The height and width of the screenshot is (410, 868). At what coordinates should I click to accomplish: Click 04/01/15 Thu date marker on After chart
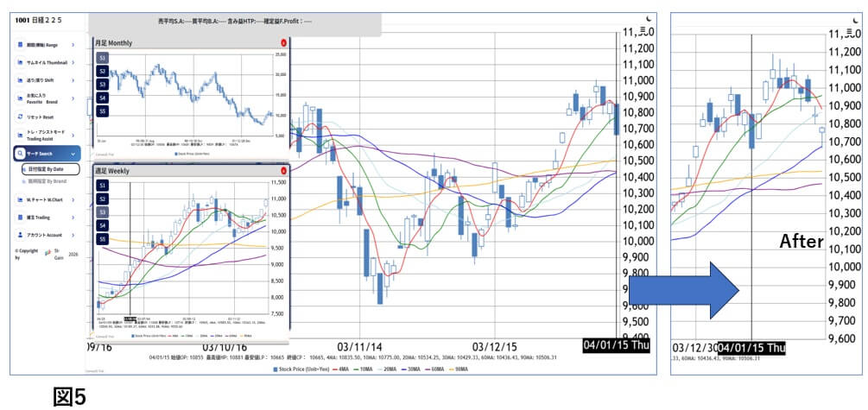point(751,348)
